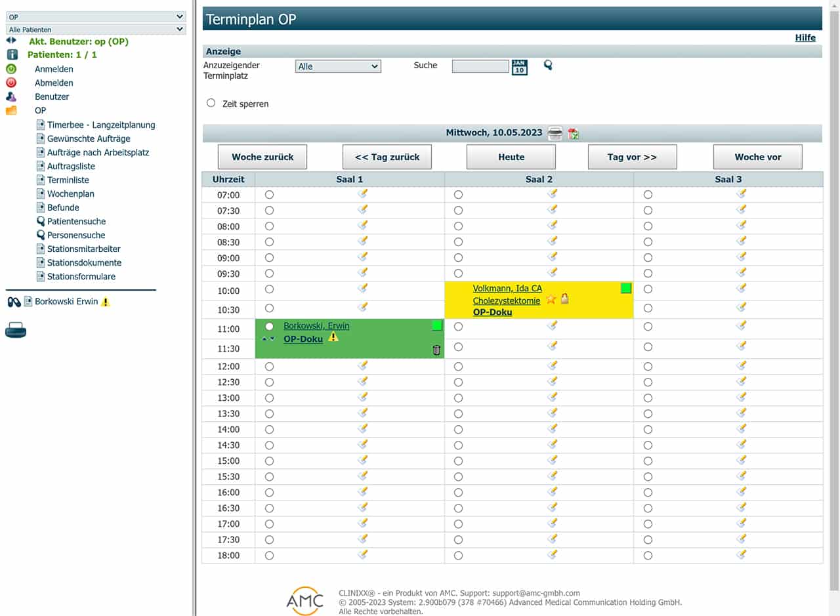The height and width of the screenshot is (616, 840).
Task: Open the Alle Patienten dropdown
Action: (x=96, y=30)
